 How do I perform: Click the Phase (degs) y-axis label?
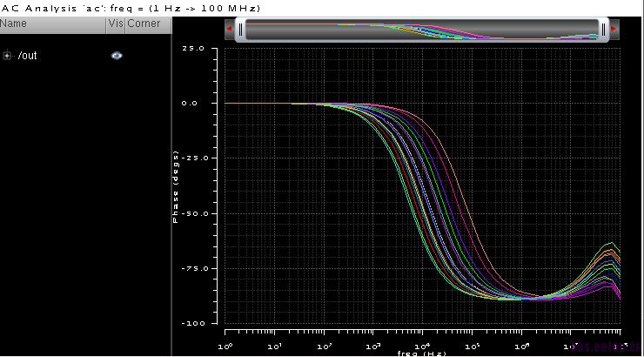176,186
